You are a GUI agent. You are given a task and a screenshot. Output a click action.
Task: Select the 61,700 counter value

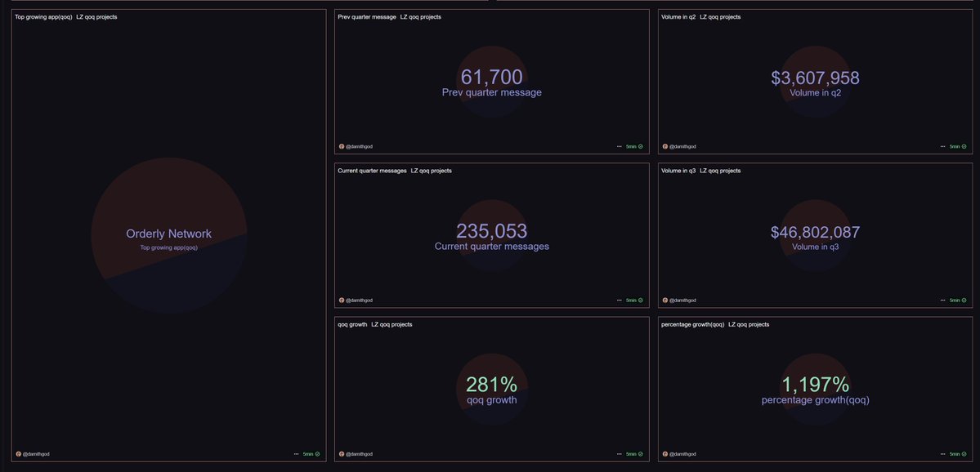(x=492, y=77)
